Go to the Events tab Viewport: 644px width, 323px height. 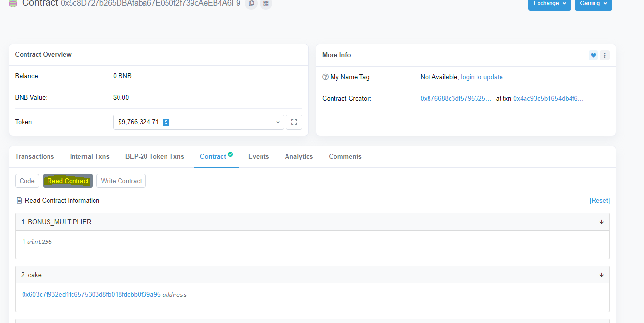(259, 157)
